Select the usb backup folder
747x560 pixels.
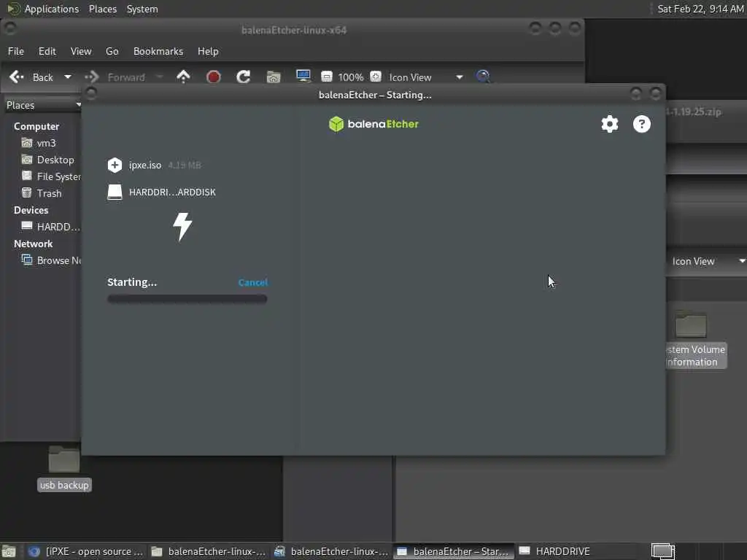pos(64,469)
